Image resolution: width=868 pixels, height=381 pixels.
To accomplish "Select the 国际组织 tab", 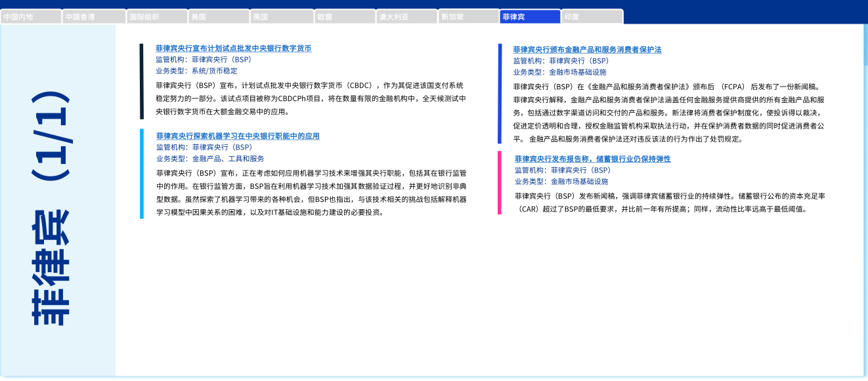I will 156,16.
